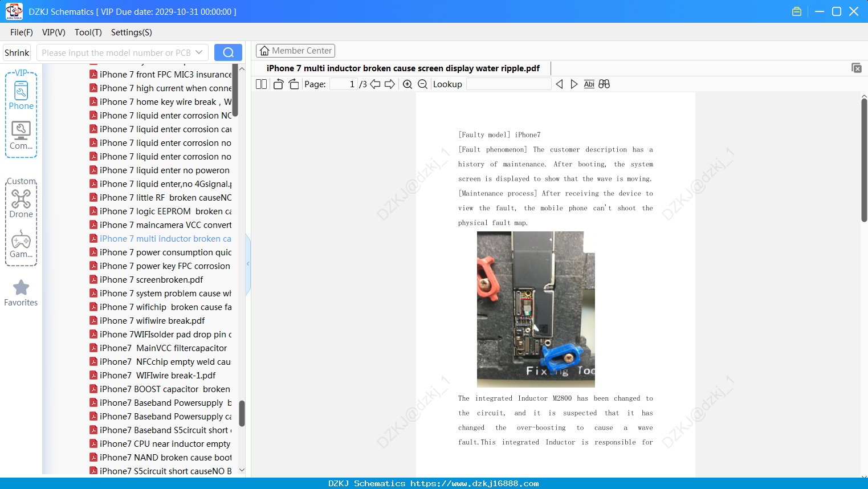
Task: Go to next page arrow
Action: [390, 84]
